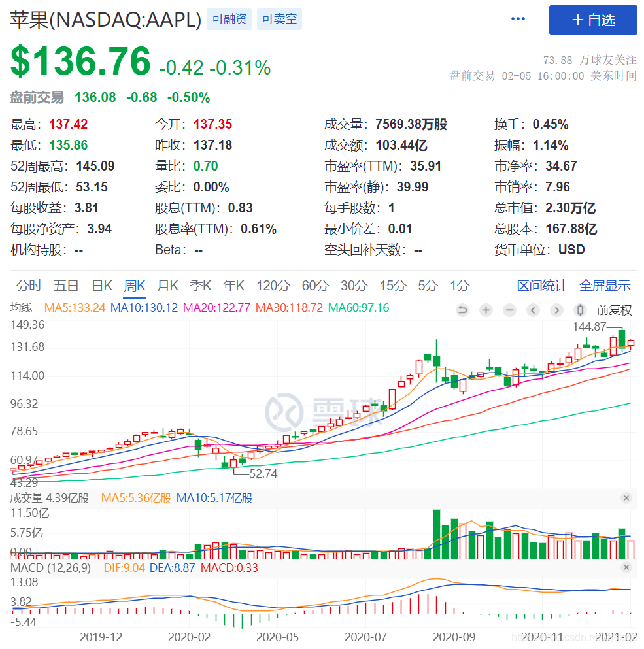Click the MACD (12,26,9) label
The height and width of the screenshot is (649, 644).
[x=50, y=567]
